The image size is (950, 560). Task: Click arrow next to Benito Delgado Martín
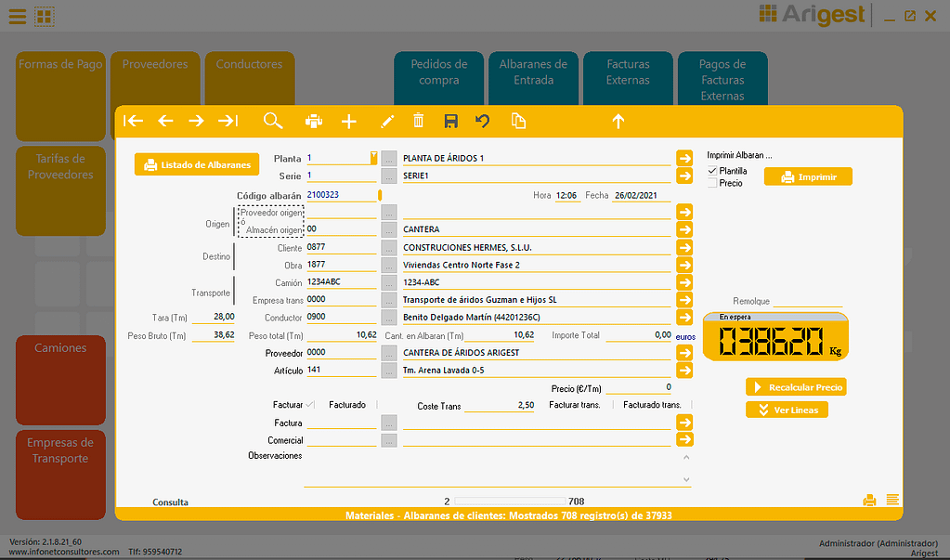click(x=684, y=317)
